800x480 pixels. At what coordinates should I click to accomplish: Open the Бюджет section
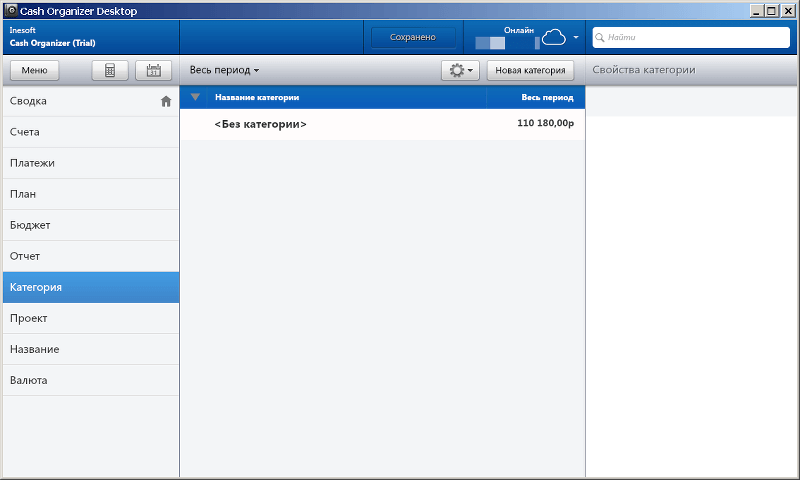click(x=91, y=225)
